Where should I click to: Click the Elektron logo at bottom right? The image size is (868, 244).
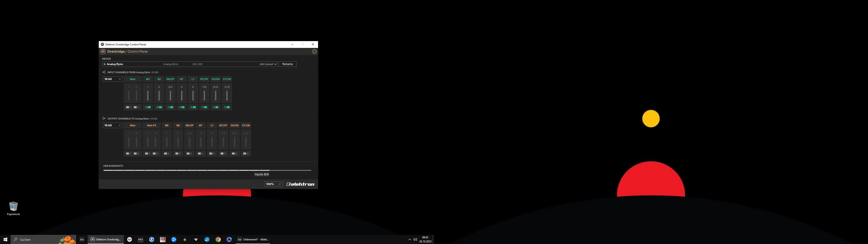pos(300,184)
